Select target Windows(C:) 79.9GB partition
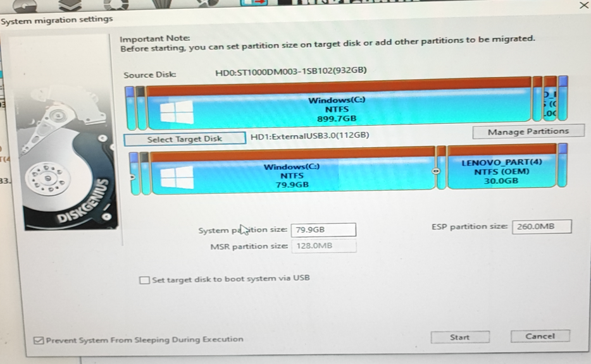This screenshot has height=364, width=591. (x=292, y=172)
